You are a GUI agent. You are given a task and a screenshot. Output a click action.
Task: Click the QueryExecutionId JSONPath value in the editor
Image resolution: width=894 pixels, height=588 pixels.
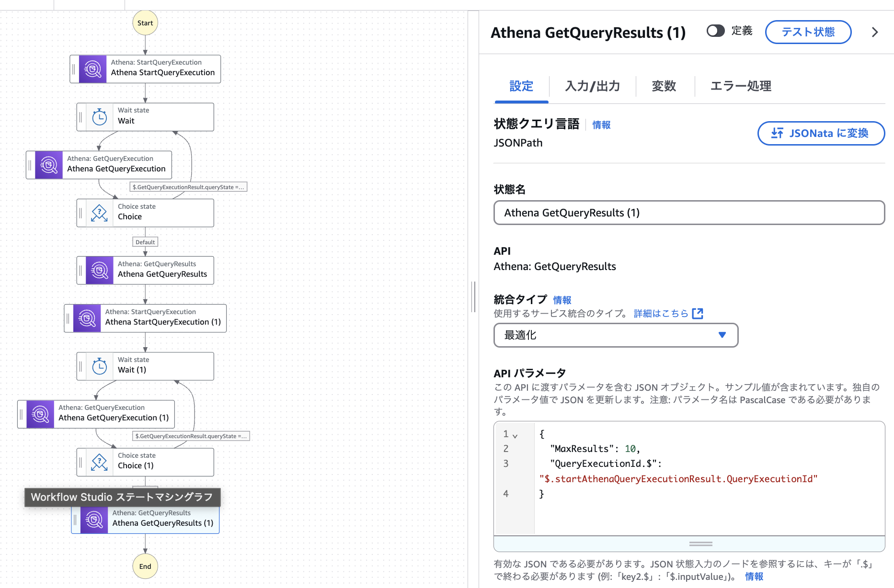[678, 479]
